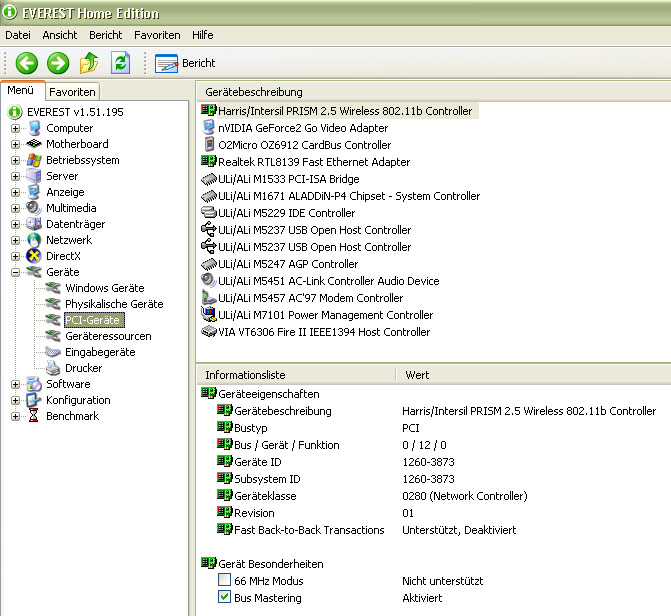Expand the Server tree node
This screenshot has height=616, width=671.
[15, 176]
